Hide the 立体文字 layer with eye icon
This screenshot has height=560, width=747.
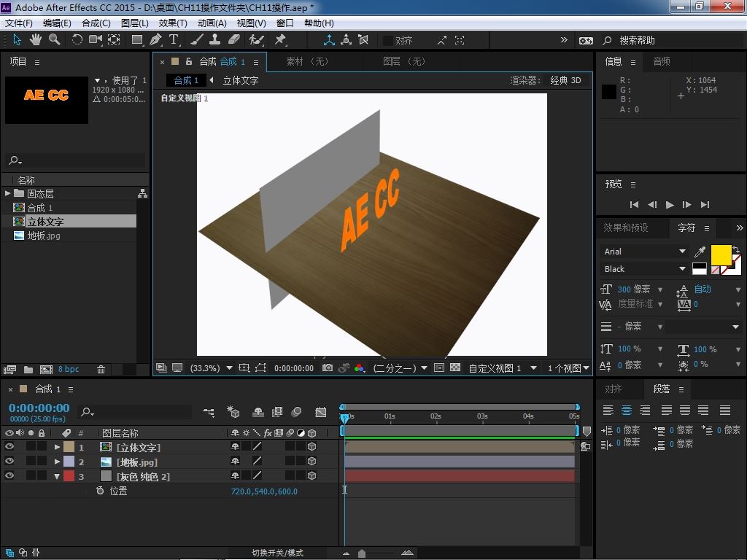coord(9,447)
